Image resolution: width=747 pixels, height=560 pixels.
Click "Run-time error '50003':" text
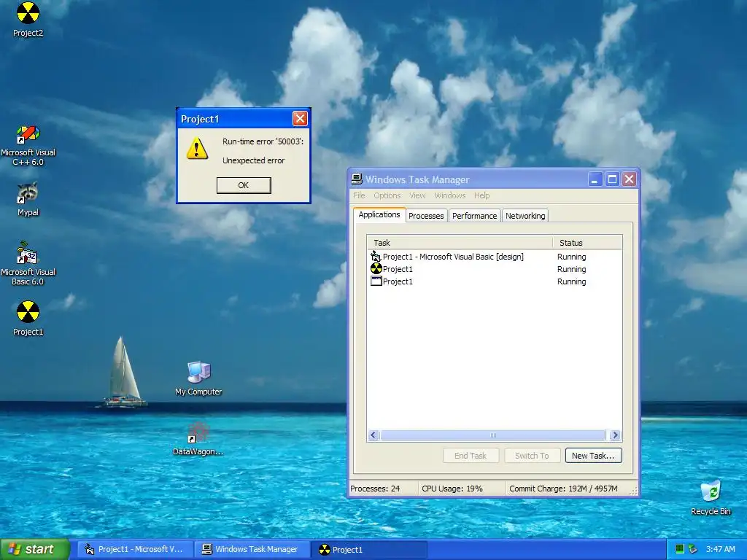[x=263, y=141]
